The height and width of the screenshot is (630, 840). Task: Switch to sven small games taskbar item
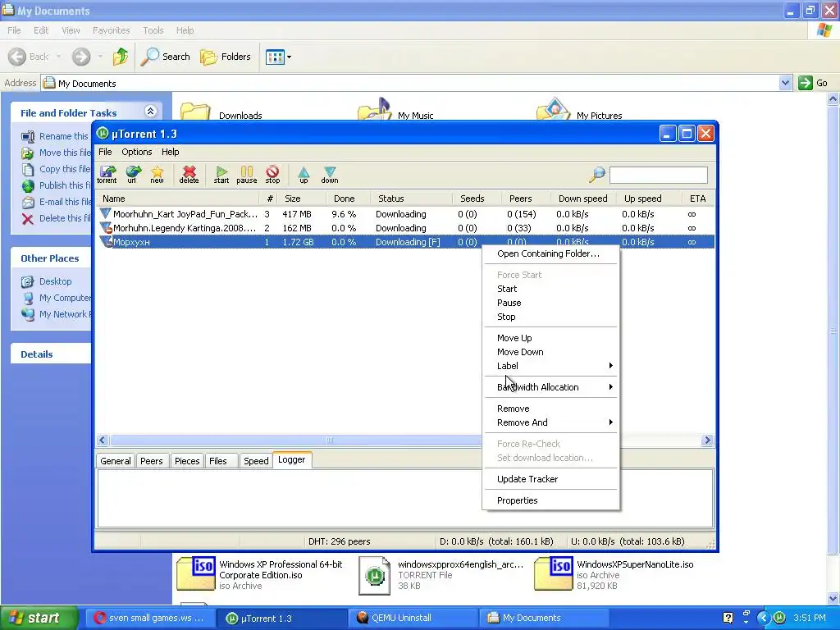[151, 618]
